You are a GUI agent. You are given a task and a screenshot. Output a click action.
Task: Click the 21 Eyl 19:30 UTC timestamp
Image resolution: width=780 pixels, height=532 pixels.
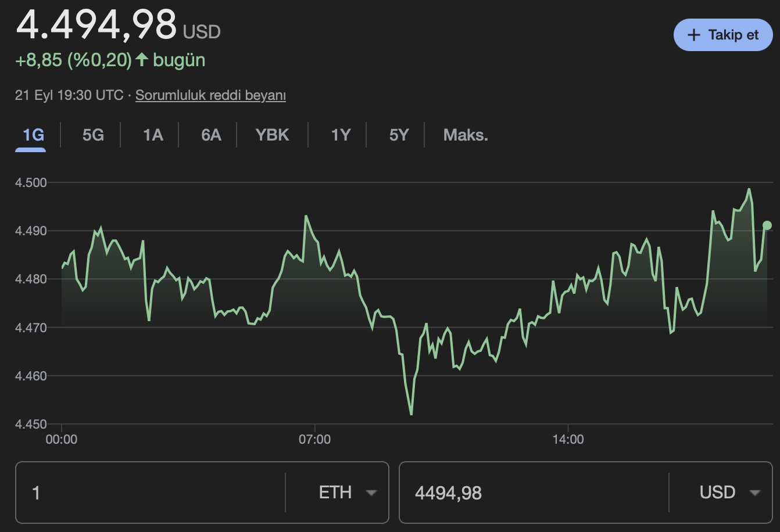tap(69, 95)
